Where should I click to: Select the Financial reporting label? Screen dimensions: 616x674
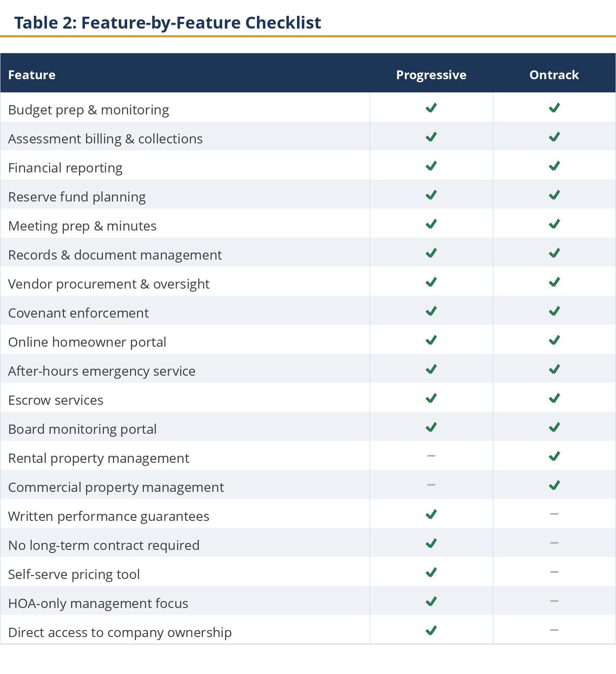click(x=65, y=168)
